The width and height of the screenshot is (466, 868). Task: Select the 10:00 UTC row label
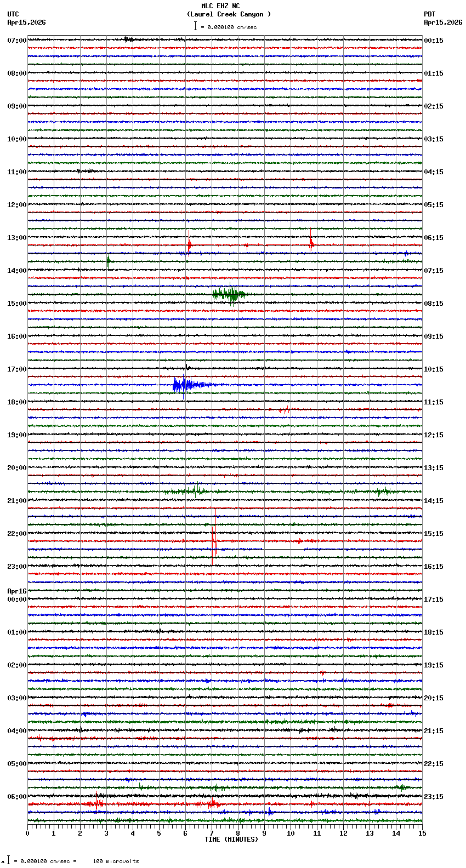pyautogui.click(x=17, y=139)
